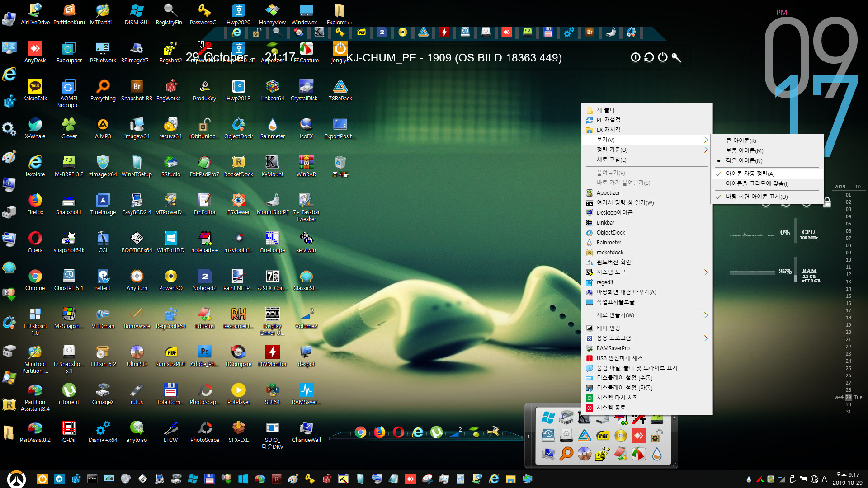Viewport: 868px width, 488px height.
Task: Select USB 안전하게 제거 menu item
Action: pyautogui.click(x=647, y=358)
